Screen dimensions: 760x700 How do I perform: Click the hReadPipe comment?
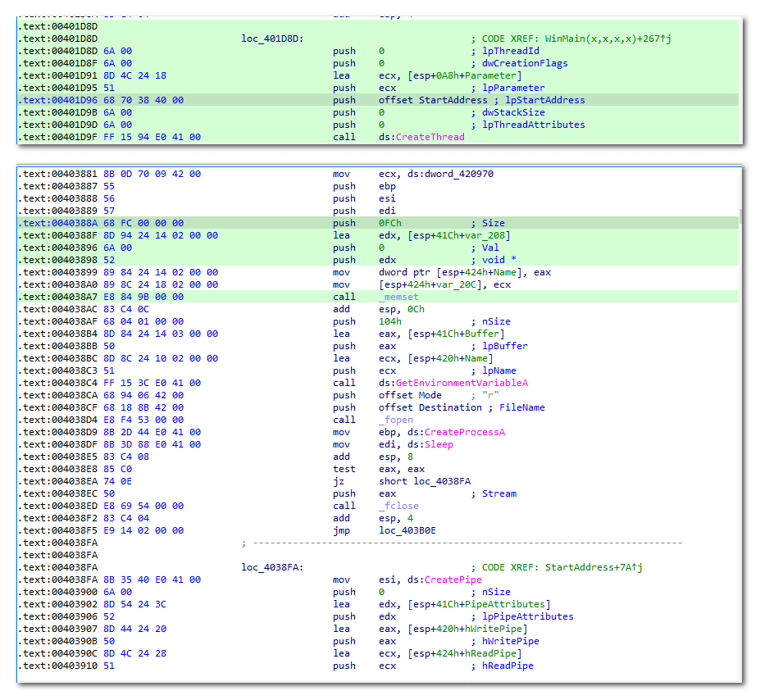point(507,666)
